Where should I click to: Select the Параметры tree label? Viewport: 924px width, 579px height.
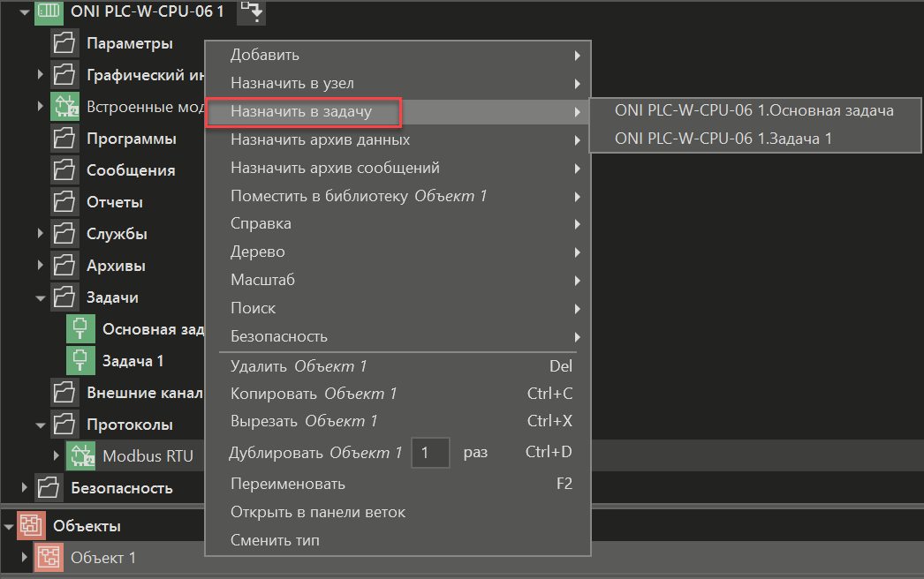click(x=130, y=43)
